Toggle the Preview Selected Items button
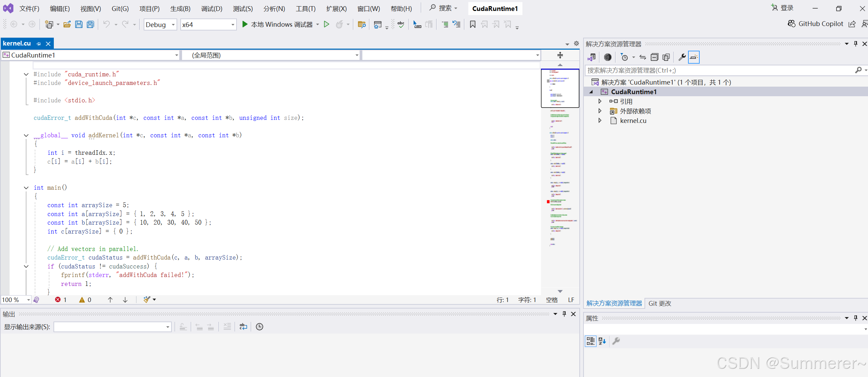 (694, 57)
